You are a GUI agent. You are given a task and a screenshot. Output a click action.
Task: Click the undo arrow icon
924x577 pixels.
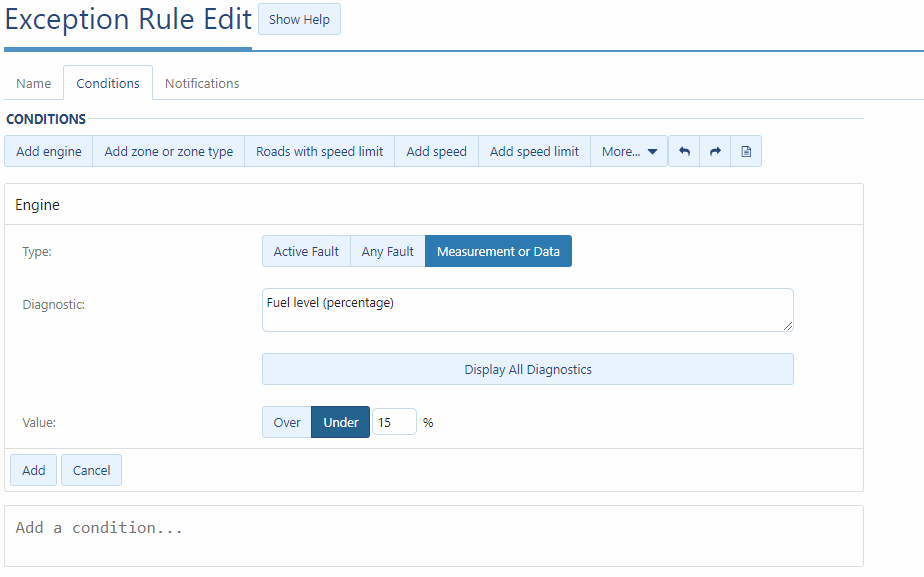pyautogui.click(x=684, y=151)
